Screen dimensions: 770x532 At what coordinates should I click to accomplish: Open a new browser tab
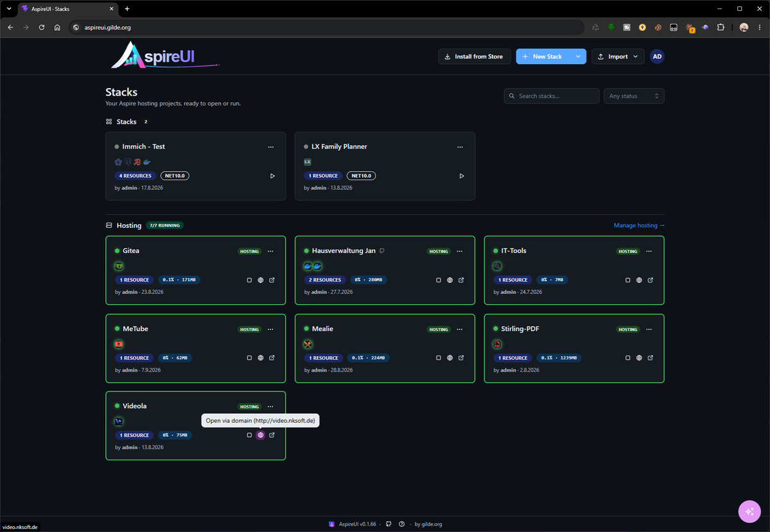tap(127, 9)
